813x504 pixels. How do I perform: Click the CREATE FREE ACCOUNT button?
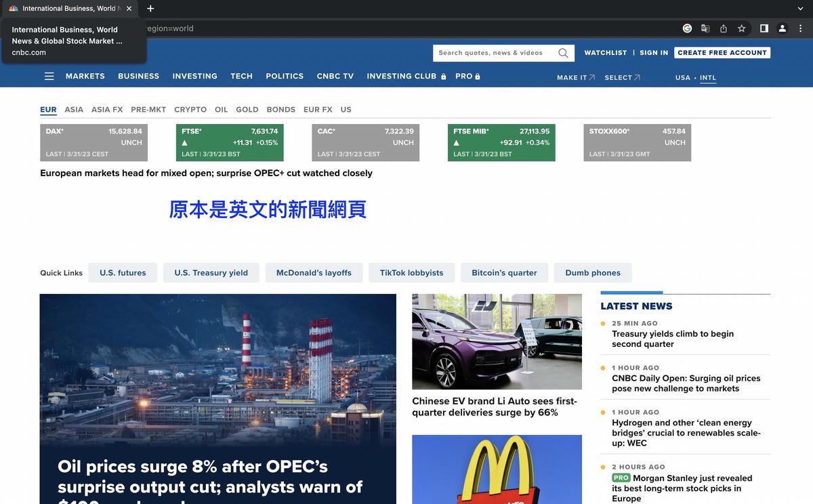pos(722,53)
